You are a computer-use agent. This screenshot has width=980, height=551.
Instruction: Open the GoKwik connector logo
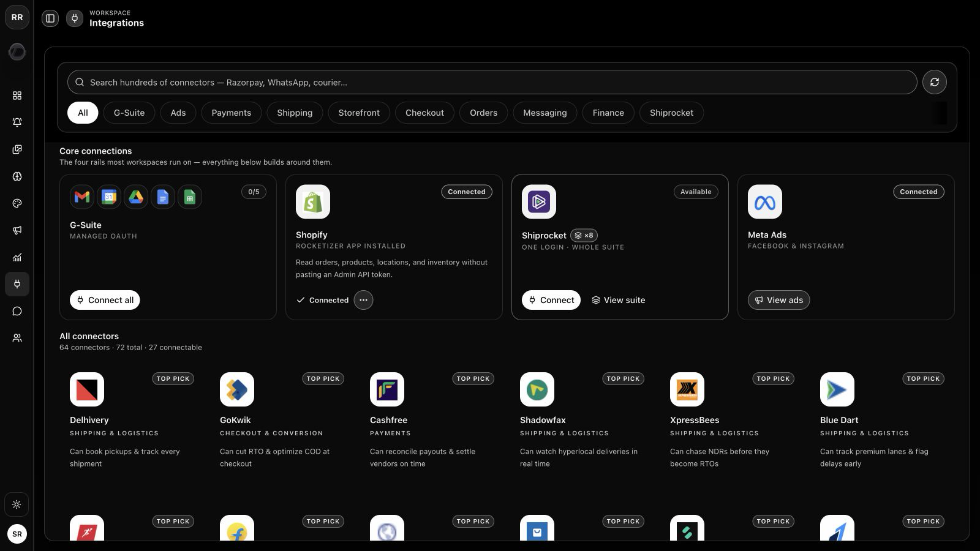tap(237, 389)
